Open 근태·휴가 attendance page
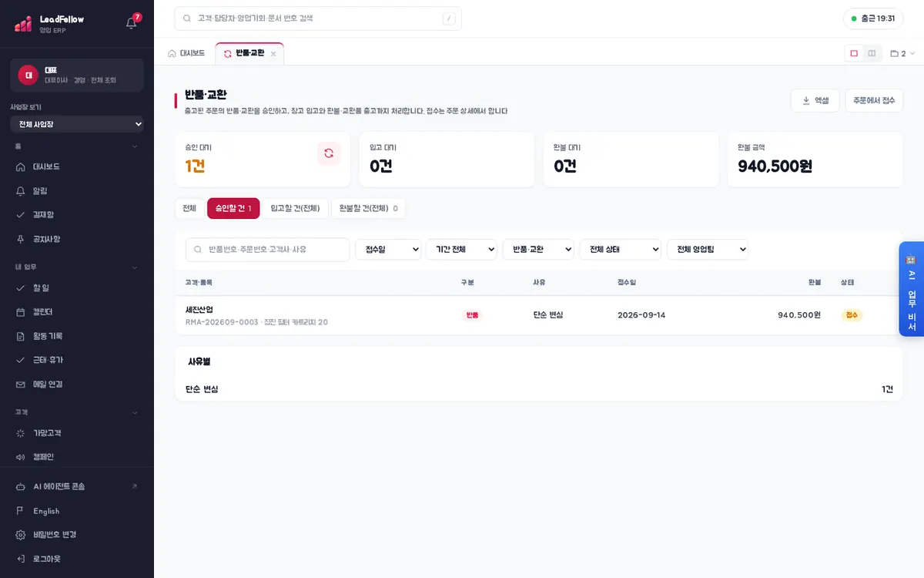924x578 pixels. coord(77,360)
